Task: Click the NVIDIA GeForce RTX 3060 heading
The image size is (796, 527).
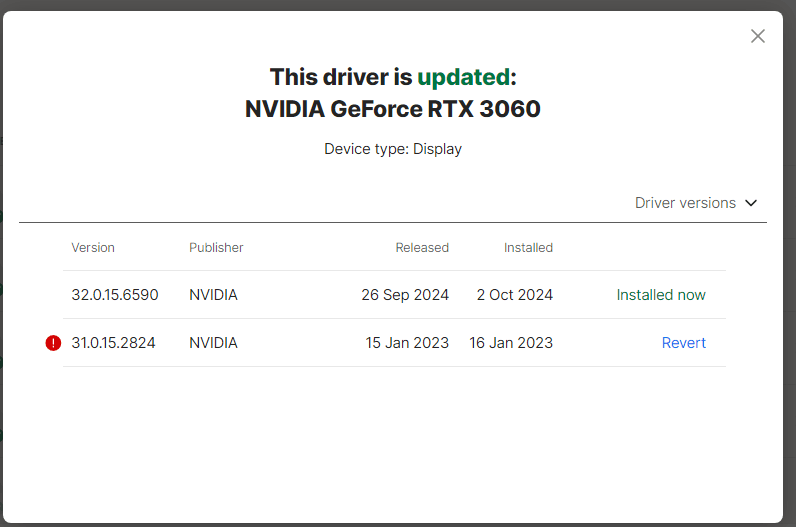Action: tap(392, 109)
